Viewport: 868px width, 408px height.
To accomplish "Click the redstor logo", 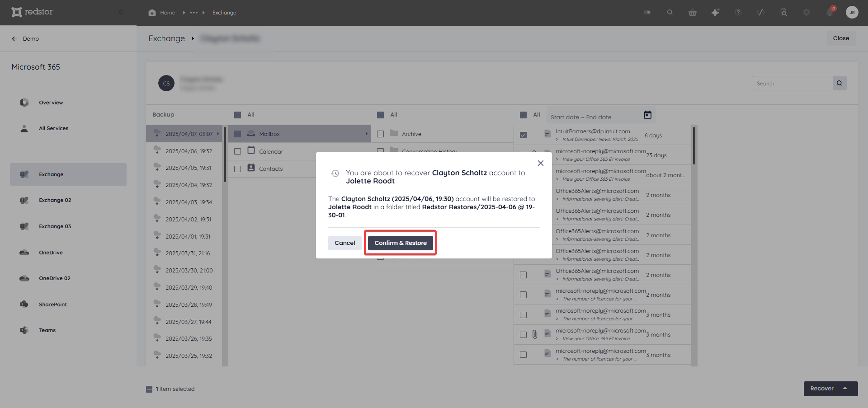I will tap(32, 12).
